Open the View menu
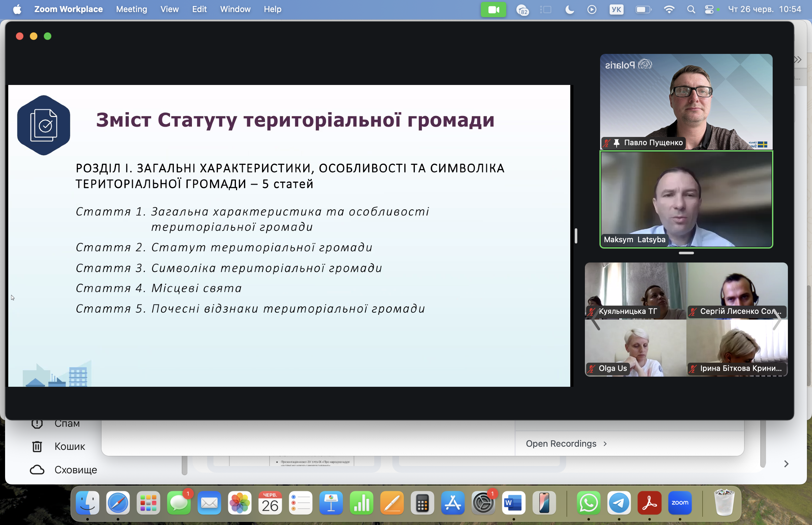 coord(169,9)
